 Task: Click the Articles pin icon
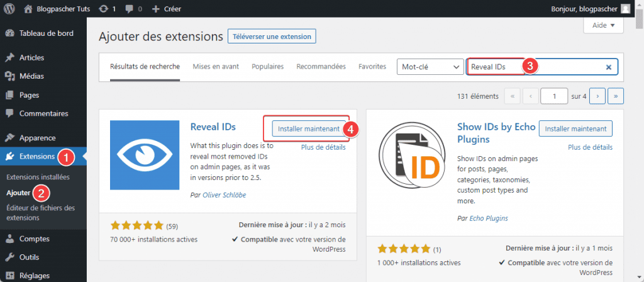coord(10,57)
